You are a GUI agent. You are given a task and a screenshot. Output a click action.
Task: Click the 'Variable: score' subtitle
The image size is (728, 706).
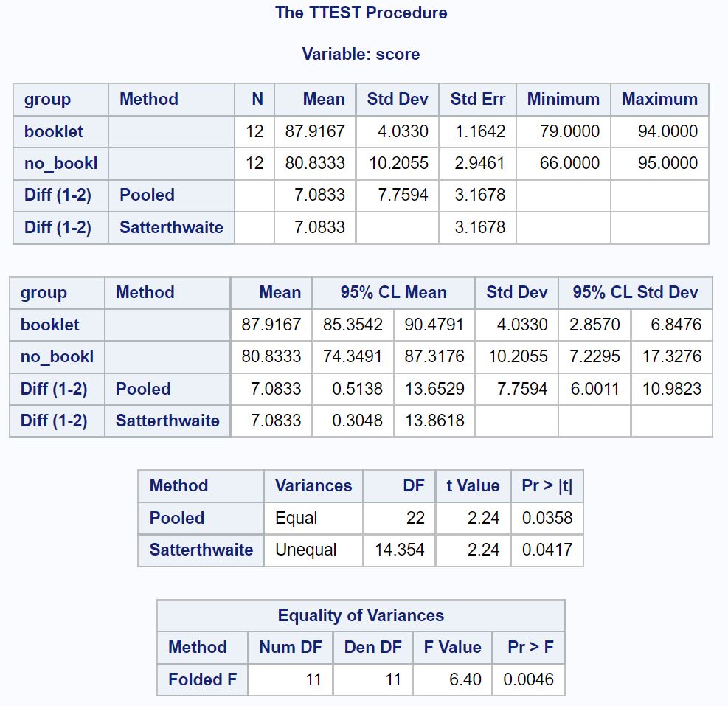[x=361, y=54]
